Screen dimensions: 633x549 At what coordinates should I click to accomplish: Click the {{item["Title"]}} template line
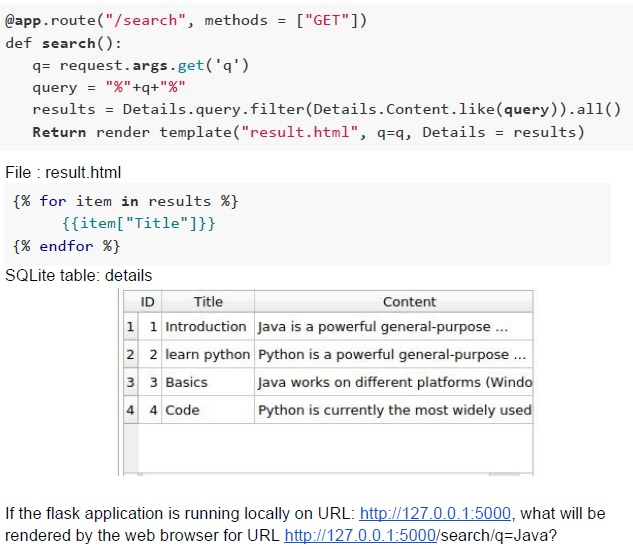pos(139,223)
